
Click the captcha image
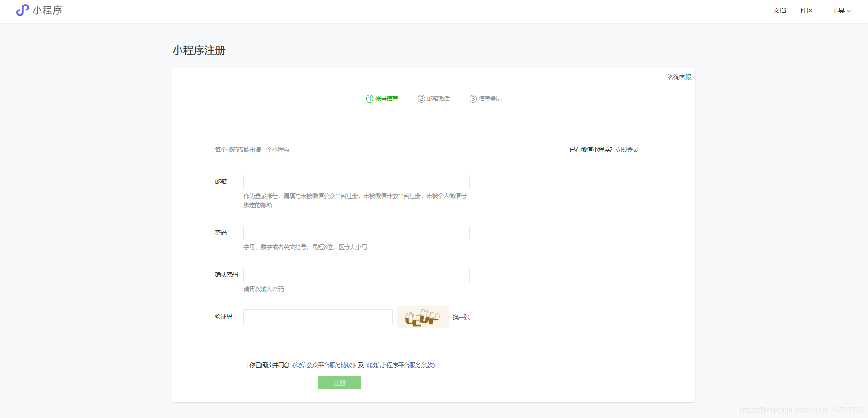[423, 317]
